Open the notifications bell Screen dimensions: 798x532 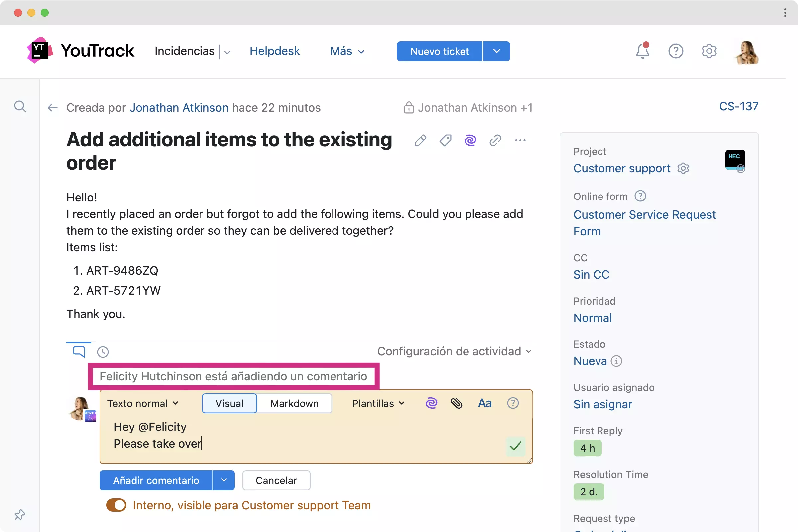pos(642,51)
